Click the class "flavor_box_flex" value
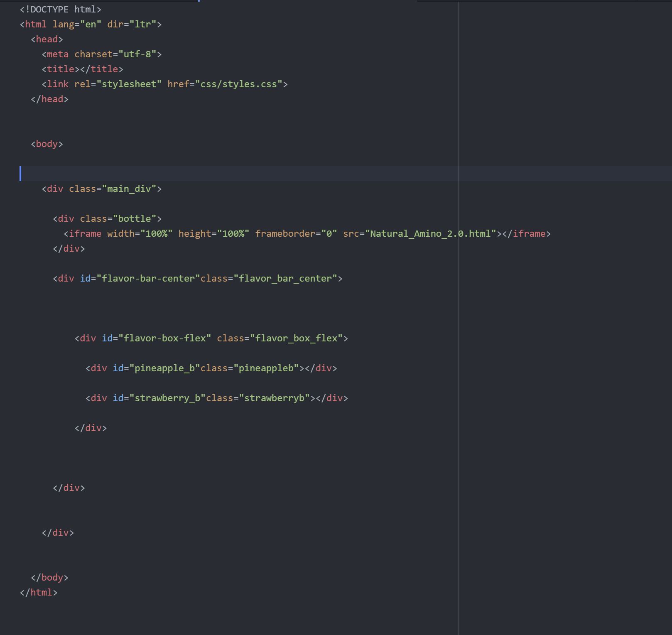Image resolution: width=672 pixels, height=635 pixels. click(x=296, y=338)
